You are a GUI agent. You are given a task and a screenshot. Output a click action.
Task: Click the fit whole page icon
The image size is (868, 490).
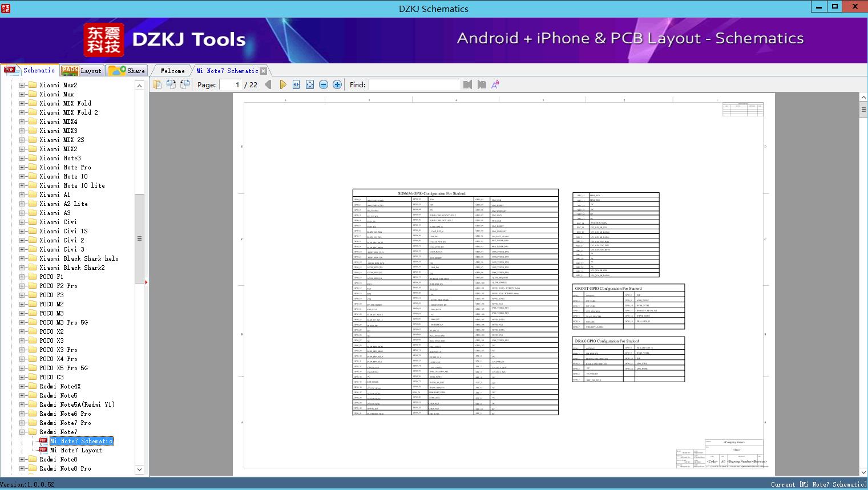pos(310,84)
